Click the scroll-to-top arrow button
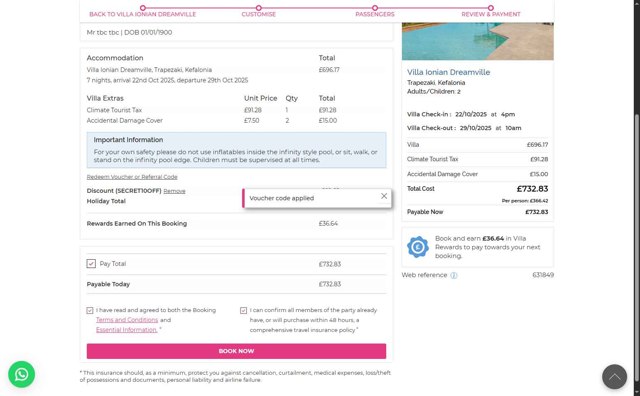Screen dimensions: 640x396 pyautogui.click(x=614, y=377)
